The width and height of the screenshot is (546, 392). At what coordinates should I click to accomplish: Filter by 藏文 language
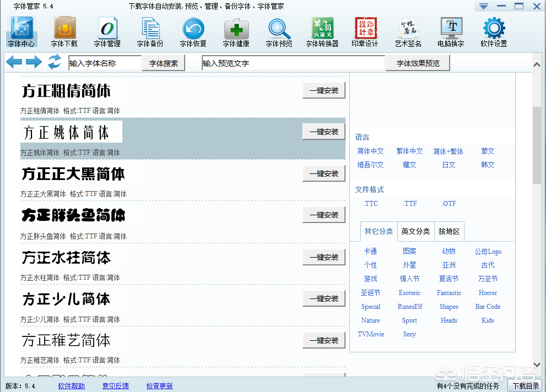click(409, 165)
